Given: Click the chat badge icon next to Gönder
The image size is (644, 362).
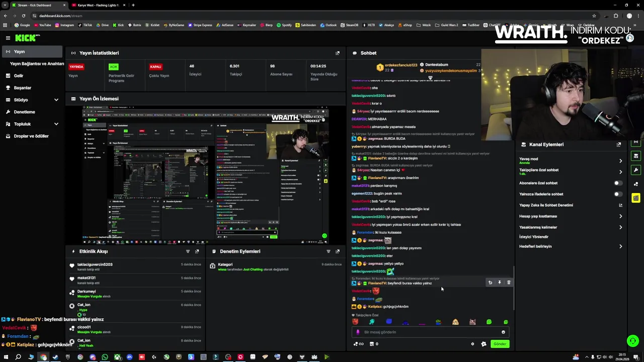Looking at the screenshot, I should coord(484,344).
